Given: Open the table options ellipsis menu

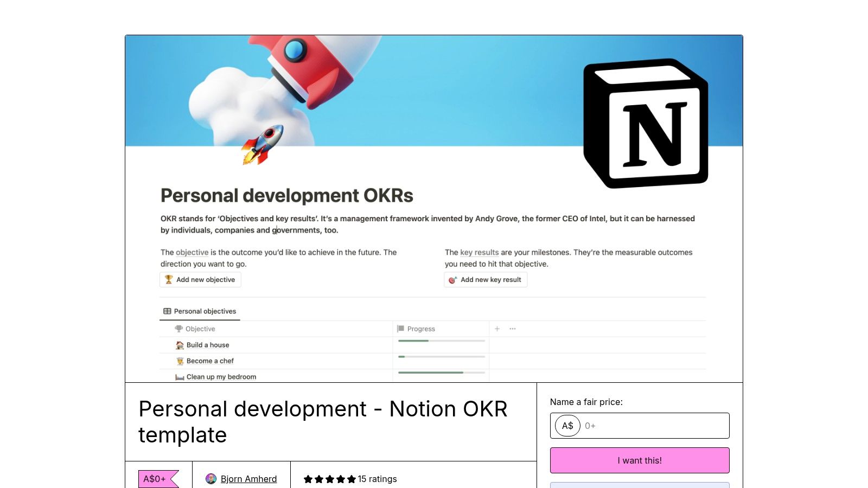Looking at the screenshot, I should [x=512, y=329].
